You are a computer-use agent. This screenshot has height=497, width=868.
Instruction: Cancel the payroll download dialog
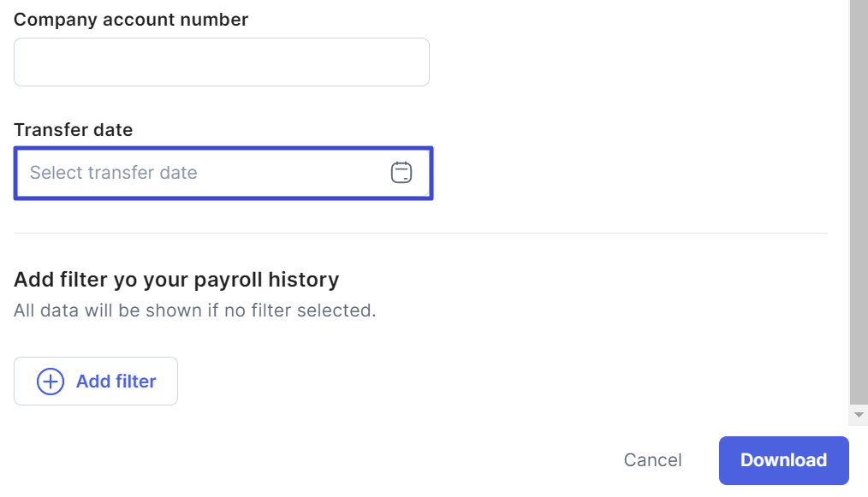(652, 460)
